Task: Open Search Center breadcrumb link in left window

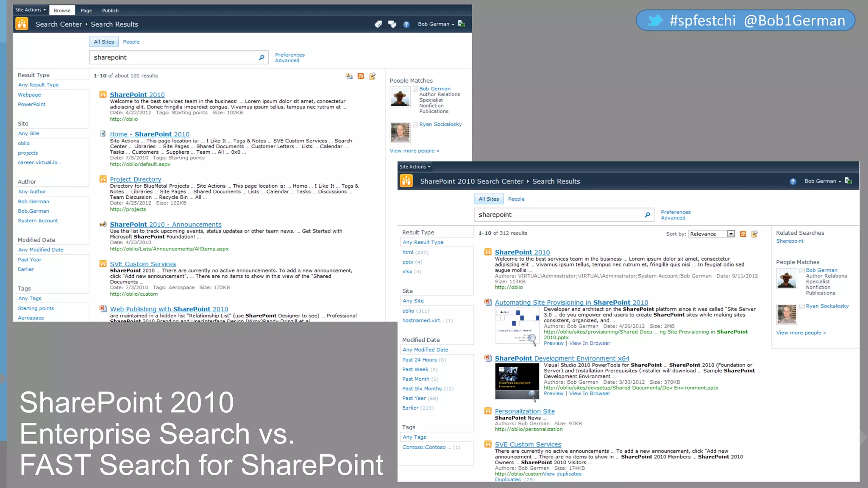Action: (58, 24)
